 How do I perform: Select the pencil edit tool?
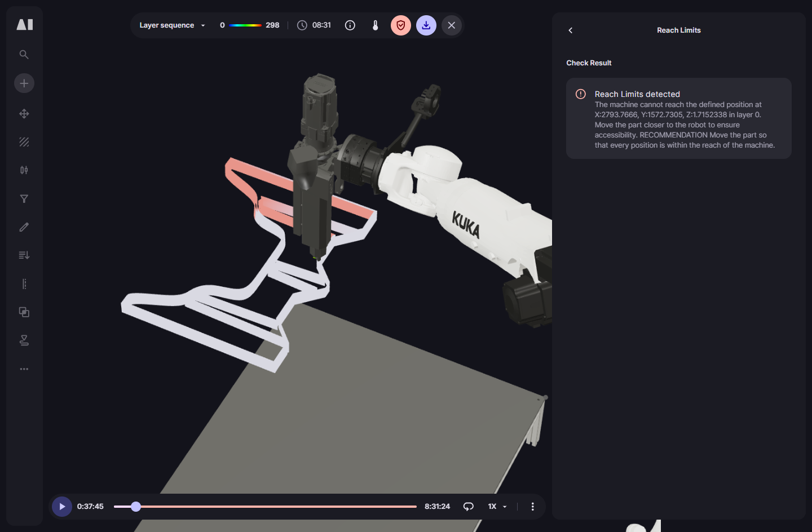pyautogui.click(x=24, y=227)
